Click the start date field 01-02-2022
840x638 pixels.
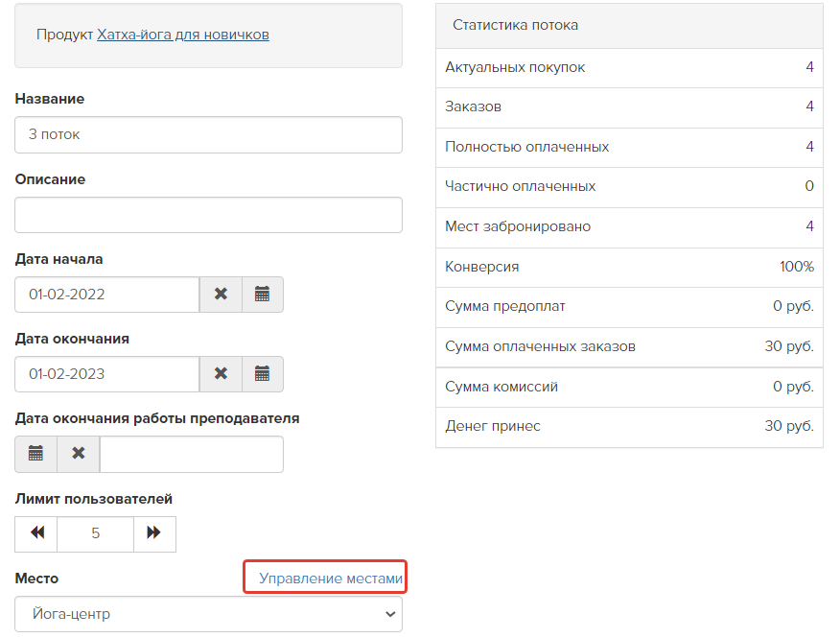107,295
